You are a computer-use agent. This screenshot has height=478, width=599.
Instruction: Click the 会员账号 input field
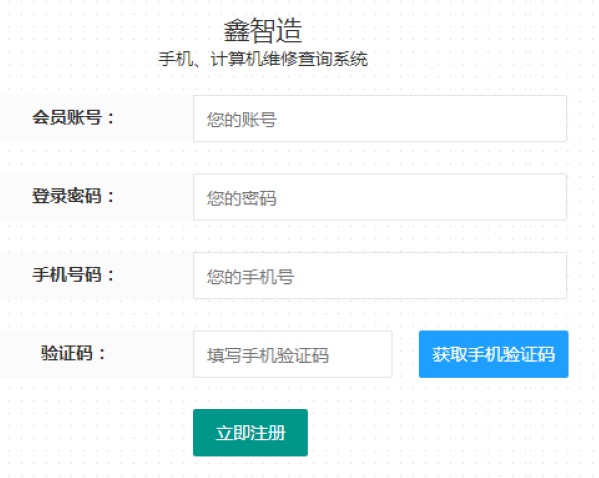tap(380, 118)
